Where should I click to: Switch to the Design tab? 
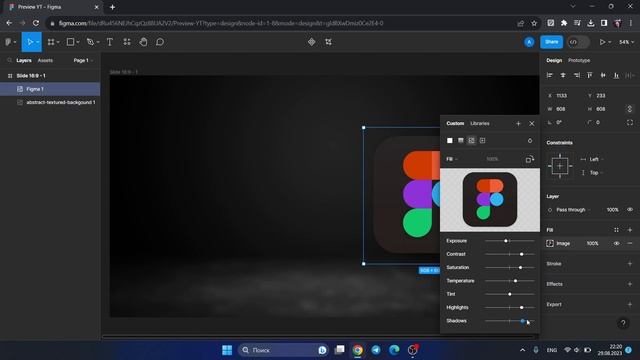point(554,60)
